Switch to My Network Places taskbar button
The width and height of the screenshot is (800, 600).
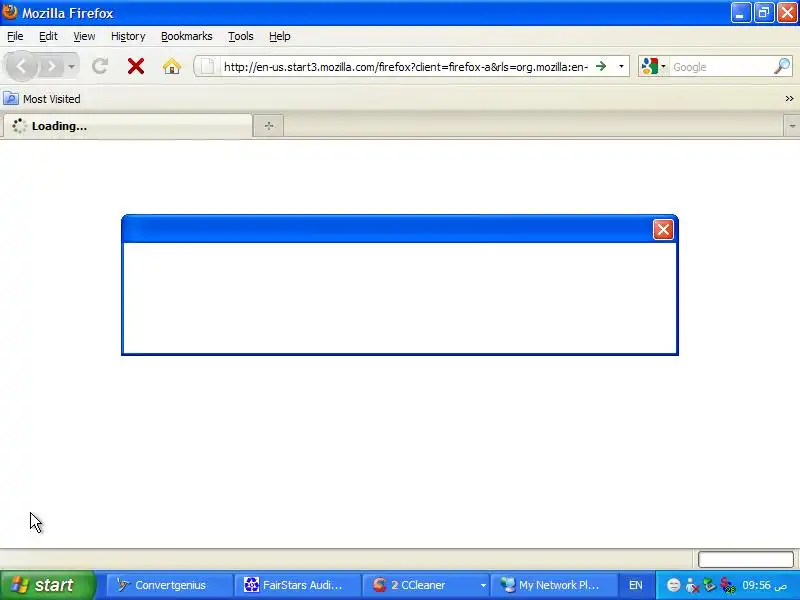pos(553,585)
